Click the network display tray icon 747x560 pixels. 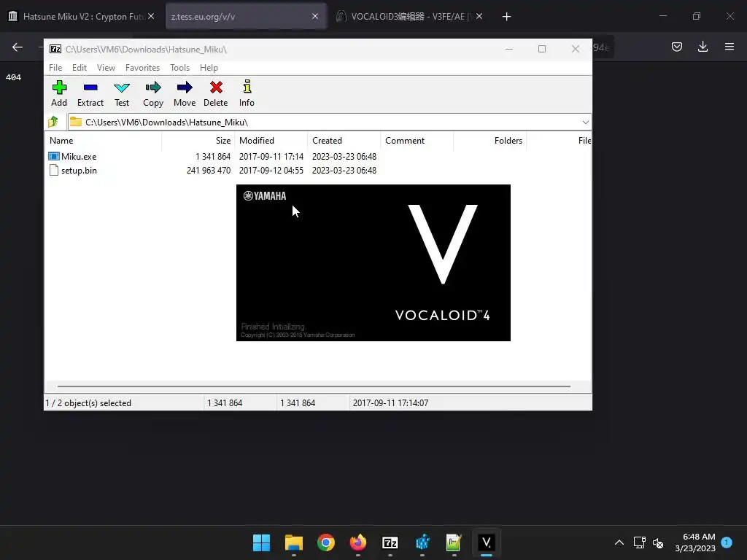tap(639, 542)
